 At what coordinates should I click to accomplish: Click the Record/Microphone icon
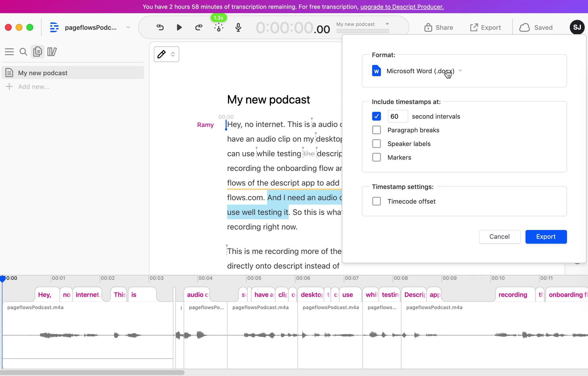(x=238, y=28)
